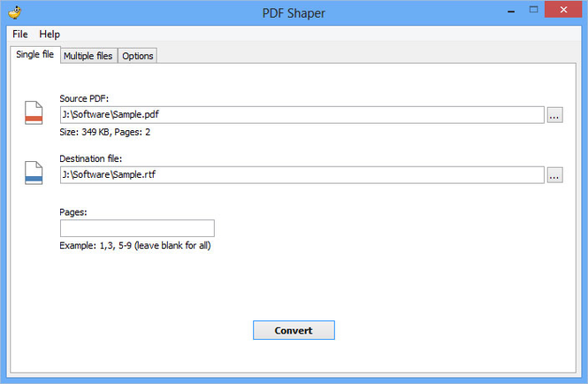Click the blue Destination file document icon
The height and width of the screenshot is (384, 588).
coord(34,173)
